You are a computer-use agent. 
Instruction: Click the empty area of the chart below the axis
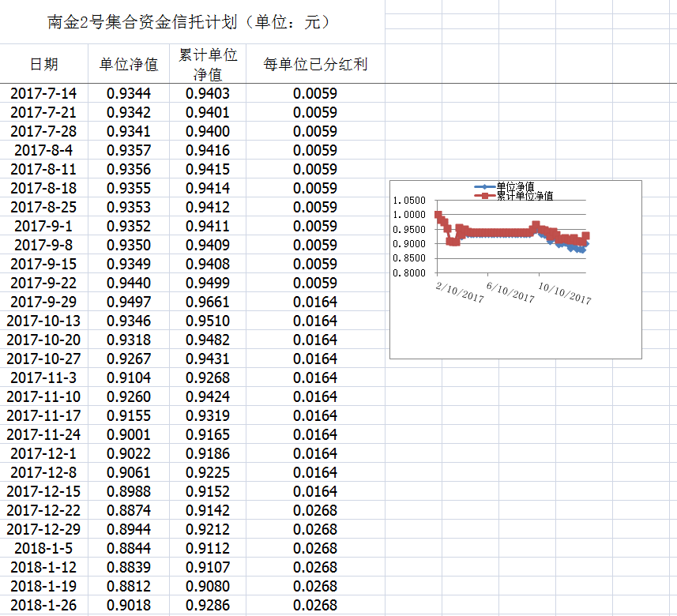[513, 332]
